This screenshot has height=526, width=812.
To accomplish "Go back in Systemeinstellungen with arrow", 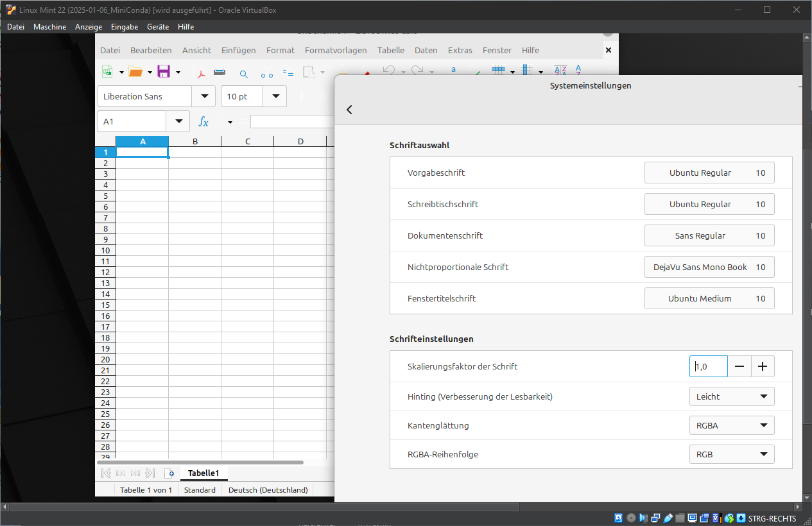I will 349,110.
